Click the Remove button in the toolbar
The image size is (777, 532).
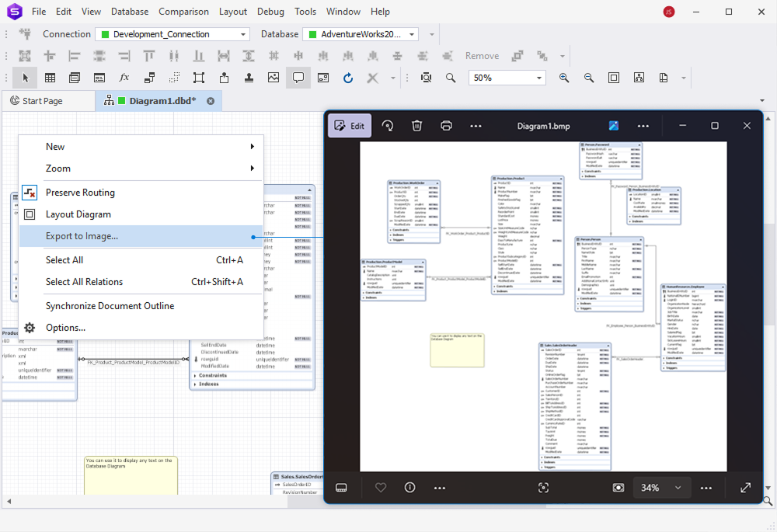(x=482, y=55)
